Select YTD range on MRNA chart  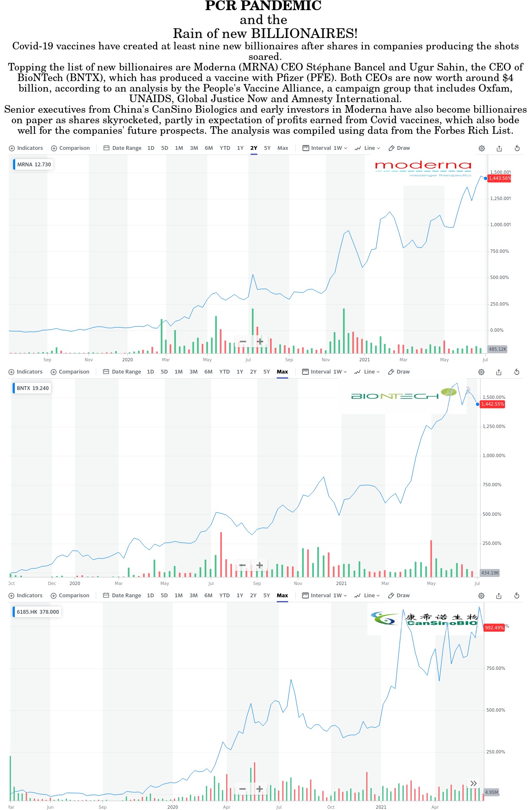point(225,148)
